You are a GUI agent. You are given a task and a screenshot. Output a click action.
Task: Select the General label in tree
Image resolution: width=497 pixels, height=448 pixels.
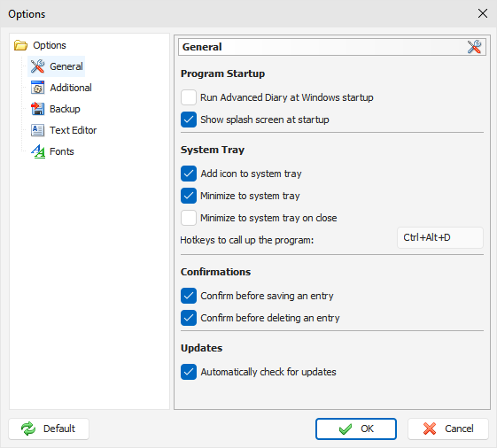click(66, 66)
